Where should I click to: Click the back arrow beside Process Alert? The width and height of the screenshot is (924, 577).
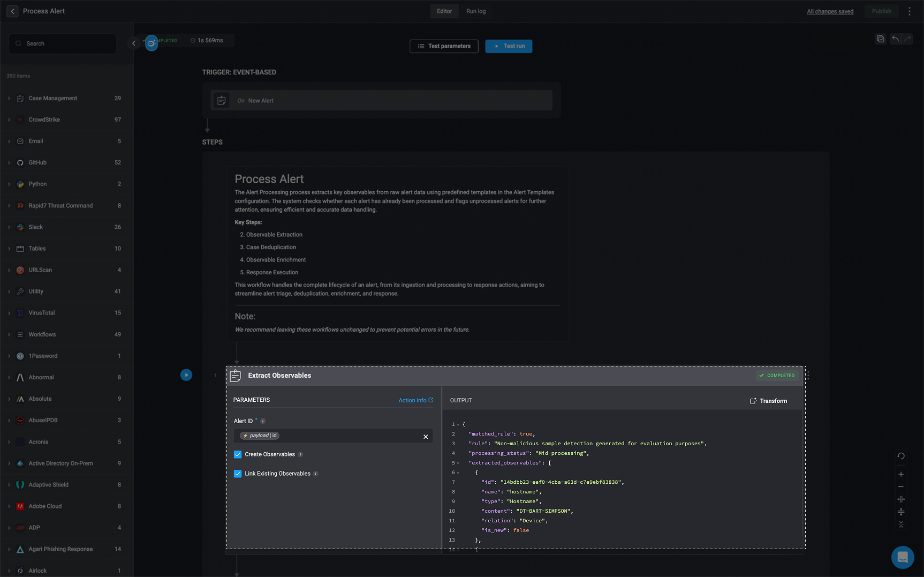(12, 11)
